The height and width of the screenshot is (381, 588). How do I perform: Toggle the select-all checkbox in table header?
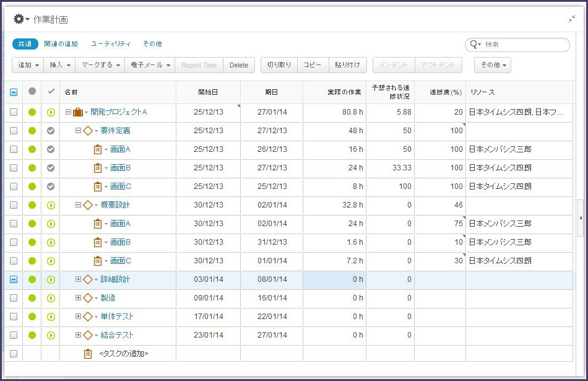14,92
